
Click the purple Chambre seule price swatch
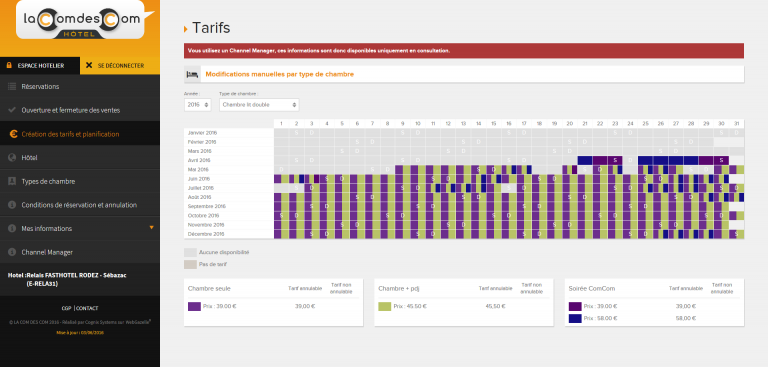(194, 306)
